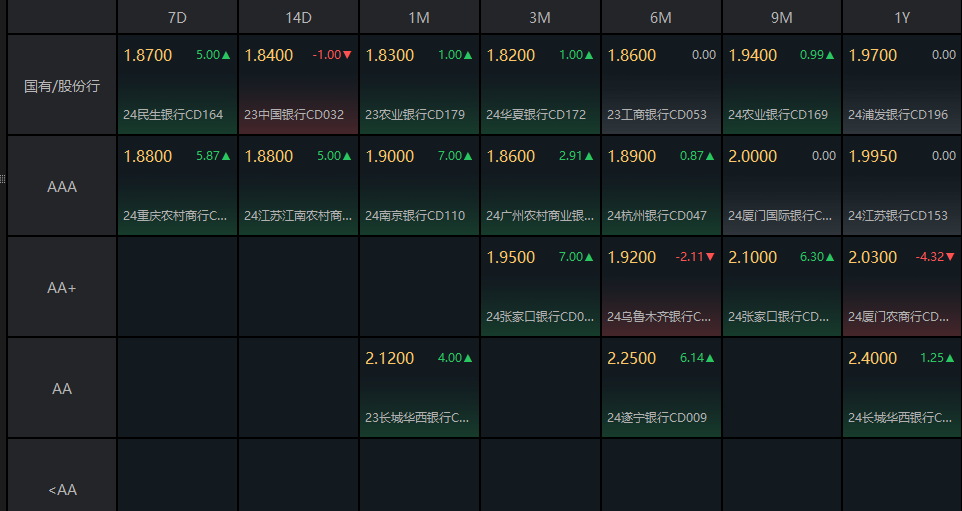Click the 1.8700 yield value
The image size is (962, 511).
click(x=148, y=55)
